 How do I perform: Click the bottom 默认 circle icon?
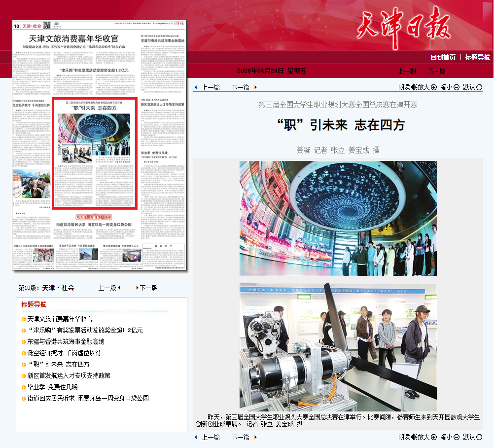click(x=479, y=437)
